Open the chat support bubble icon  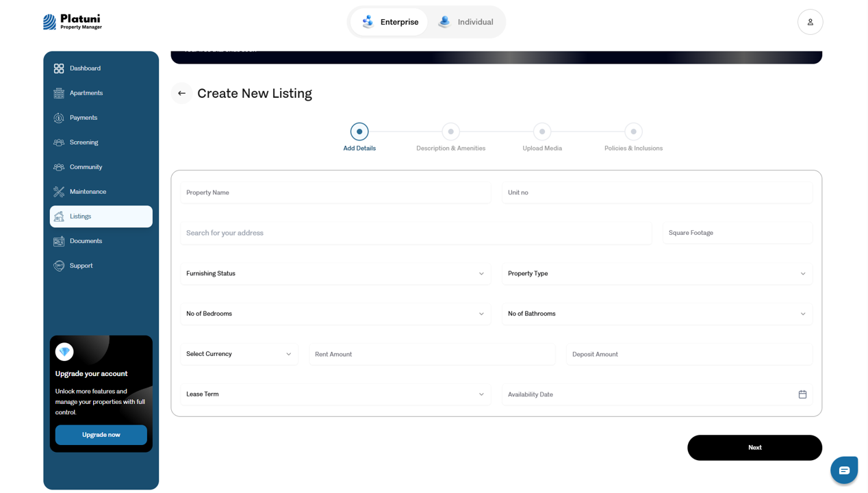[x=844, y=470]
